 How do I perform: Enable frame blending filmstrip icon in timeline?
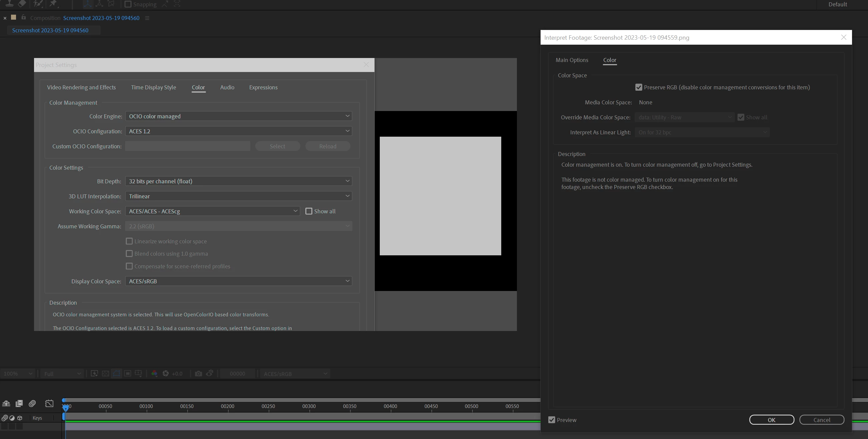point(19,403)
